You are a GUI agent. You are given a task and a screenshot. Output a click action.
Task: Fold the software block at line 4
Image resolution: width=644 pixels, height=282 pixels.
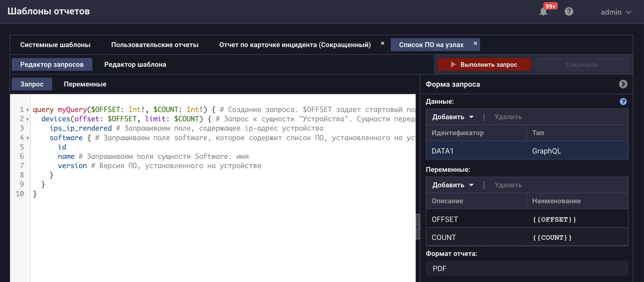coord(27,138)
